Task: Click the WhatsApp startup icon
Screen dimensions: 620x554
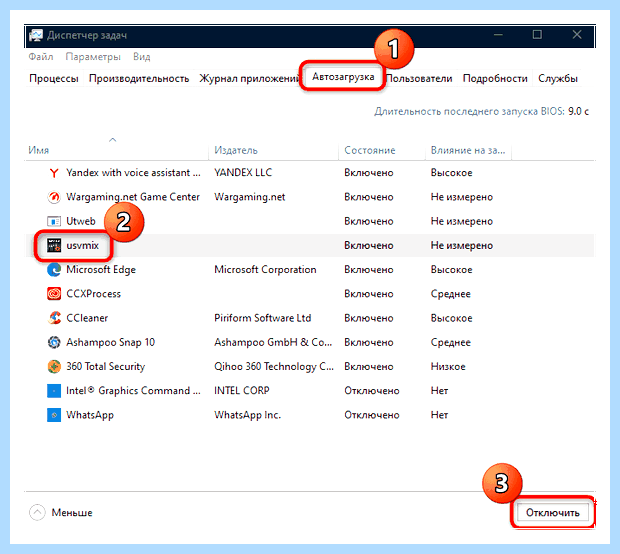Action: tap(54, 415)
